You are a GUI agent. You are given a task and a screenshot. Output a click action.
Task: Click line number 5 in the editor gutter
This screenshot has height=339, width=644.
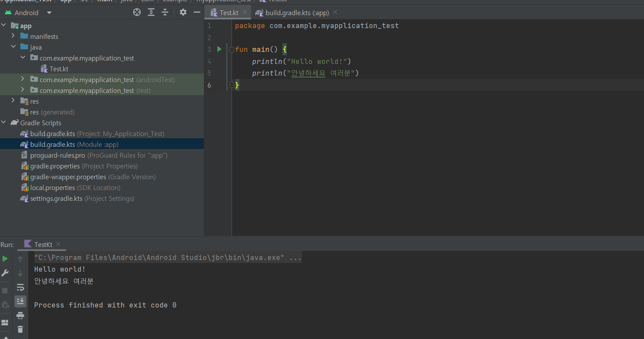click(209, 73)
